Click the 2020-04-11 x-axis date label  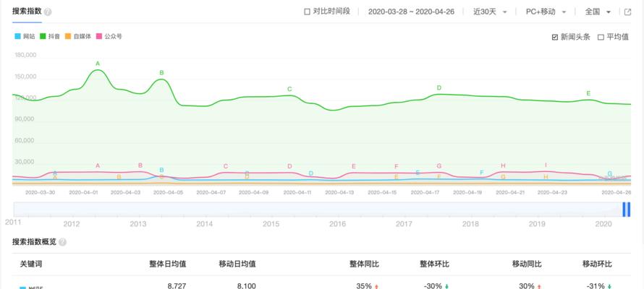(x=297, y=192)
